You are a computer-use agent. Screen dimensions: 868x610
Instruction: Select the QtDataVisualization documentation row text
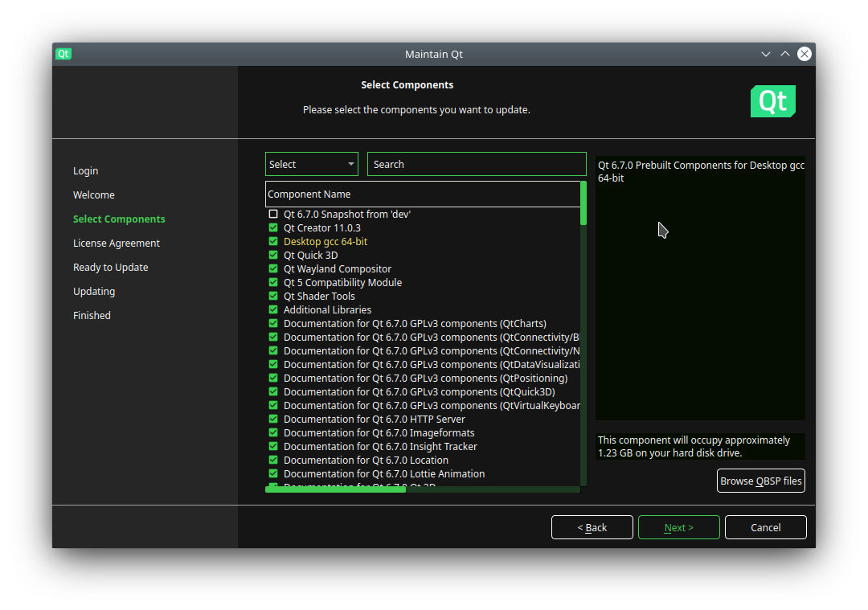pyautogui.click(x=432, y=364)
